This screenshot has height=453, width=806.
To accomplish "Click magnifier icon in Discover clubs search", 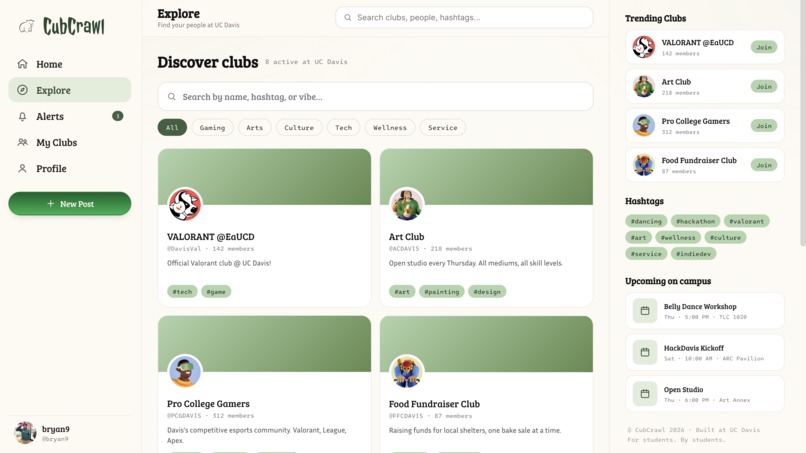I will tap(172, 97).
